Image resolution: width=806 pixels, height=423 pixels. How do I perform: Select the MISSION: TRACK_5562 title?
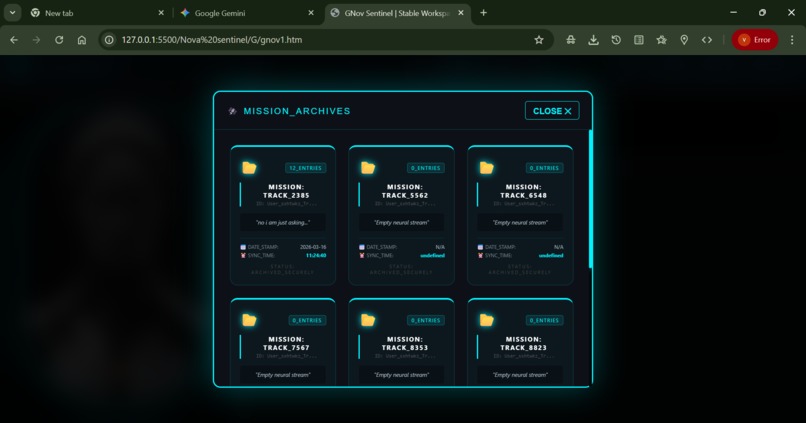click(x=405, y=191)
